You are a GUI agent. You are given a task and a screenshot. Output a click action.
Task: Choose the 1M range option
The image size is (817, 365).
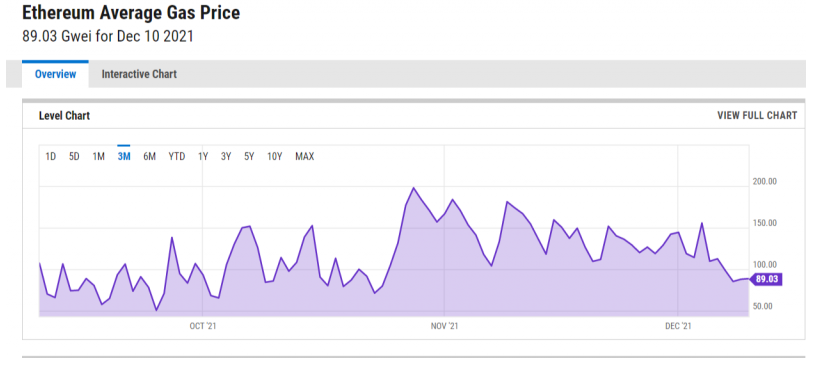point(98,156)
